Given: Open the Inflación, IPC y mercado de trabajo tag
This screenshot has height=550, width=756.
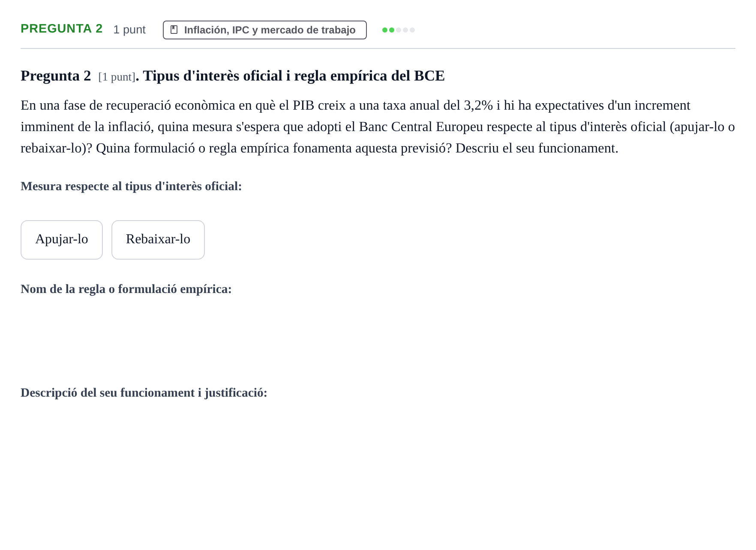Looking at the screenshot, I should (x=265, y=30).
